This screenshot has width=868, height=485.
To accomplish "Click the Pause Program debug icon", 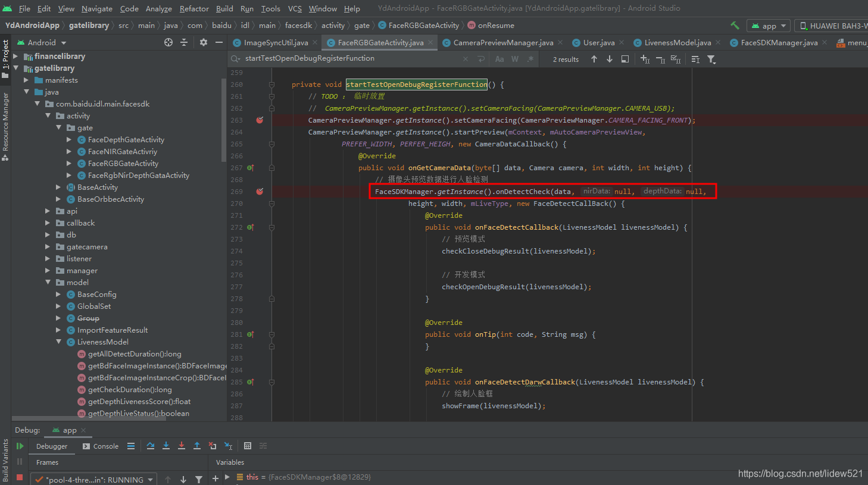I will pos(20,462).
